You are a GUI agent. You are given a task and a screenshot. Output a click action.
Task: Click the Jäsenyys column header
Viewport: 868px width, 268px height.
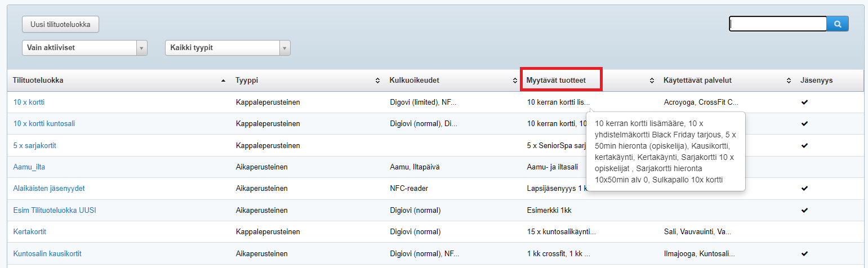pyautogui.click(x=816, y=81)
